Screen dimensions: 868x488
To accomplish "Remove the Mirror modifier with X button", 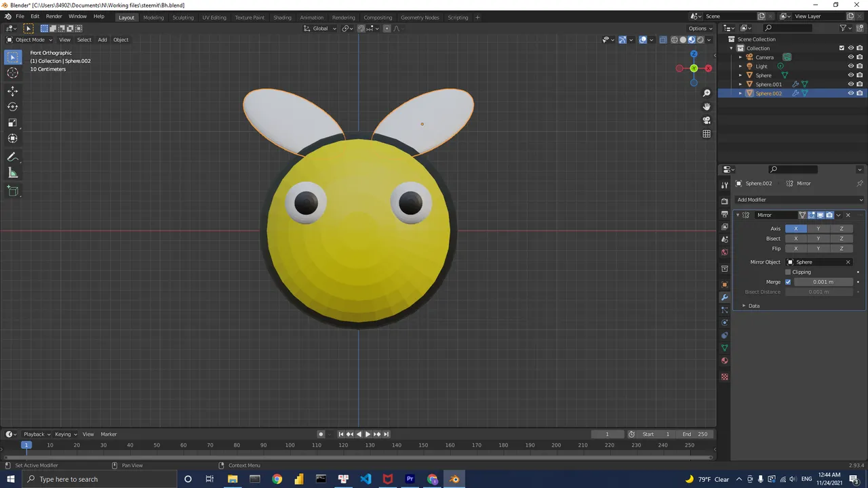I will tap(848, 215).
